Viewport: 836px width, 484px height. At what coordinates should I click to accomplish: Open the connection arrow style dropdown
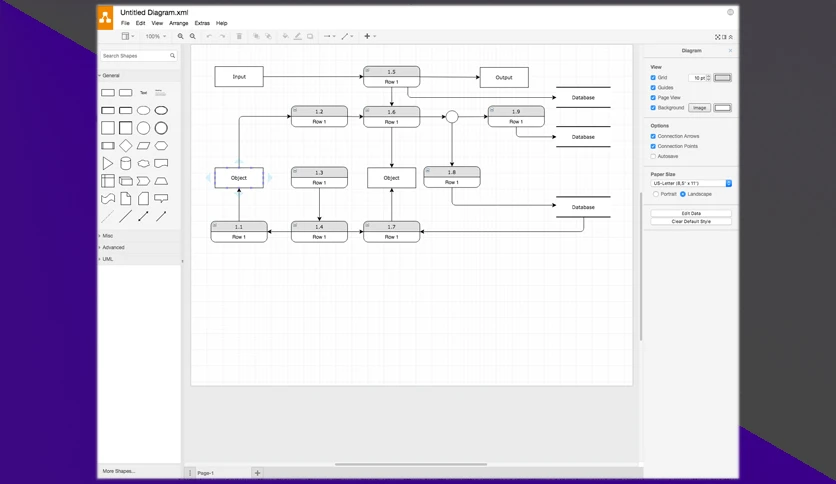tap(329, 36)
